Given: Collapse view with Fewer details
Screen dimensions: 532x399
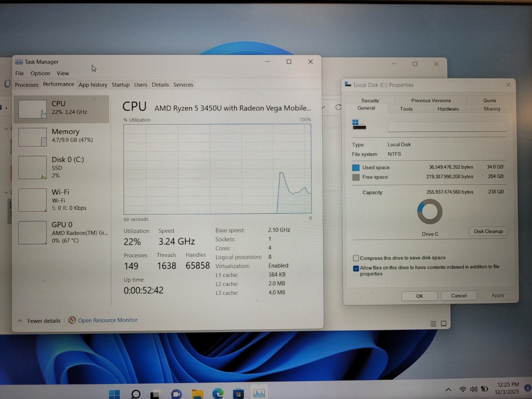Looking at the screenshot, I should (39, 321).
